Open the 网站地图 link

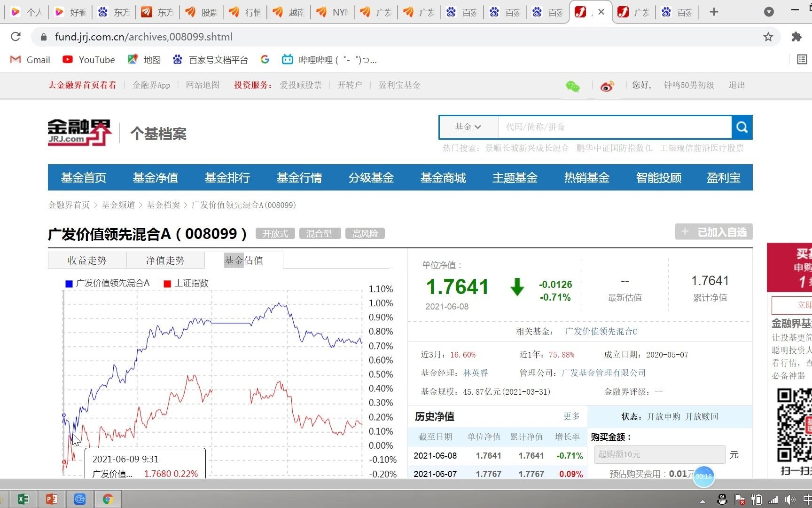(x=203, y=85)
